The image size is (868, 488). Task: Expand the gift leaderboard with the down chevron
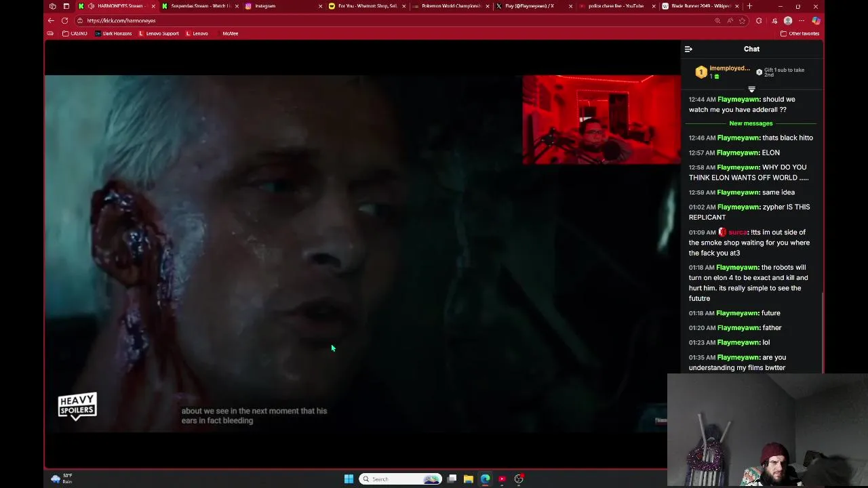pyautogui.click(x=751, y=89)
